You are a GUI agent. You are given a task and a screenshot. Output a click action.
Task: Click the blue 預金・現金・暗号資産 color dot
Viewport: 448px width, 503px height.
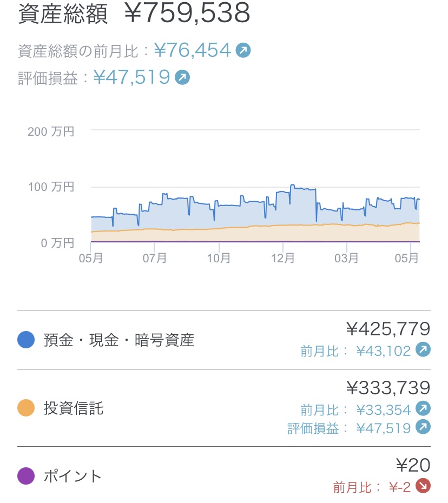[x=26, y=340]
